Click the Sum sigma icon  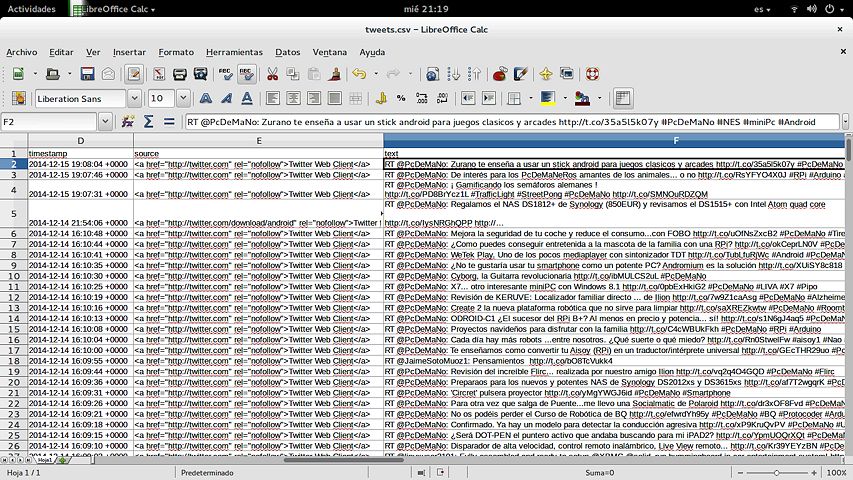click(149, 122)
